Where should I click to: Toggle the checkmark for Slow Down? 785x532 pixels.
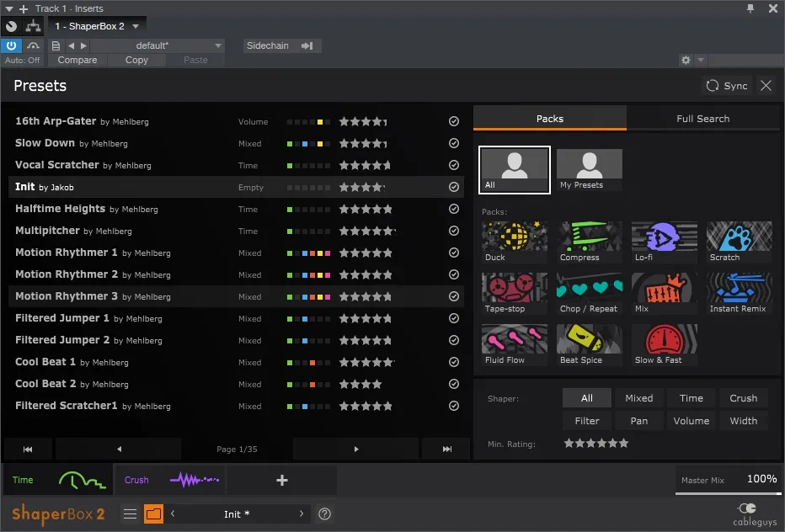coord(454,143)
